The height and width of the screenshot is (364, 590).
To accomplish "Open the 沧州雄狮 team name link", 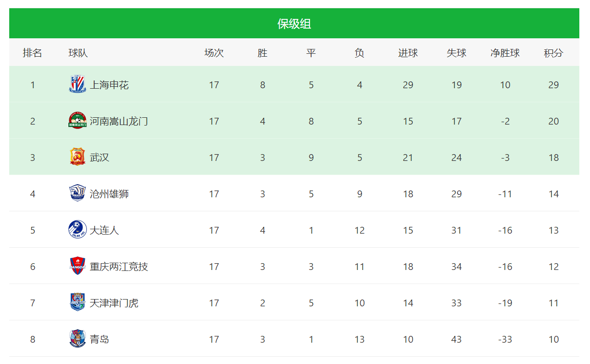I will pyautogui.click(x=109, y=194).
